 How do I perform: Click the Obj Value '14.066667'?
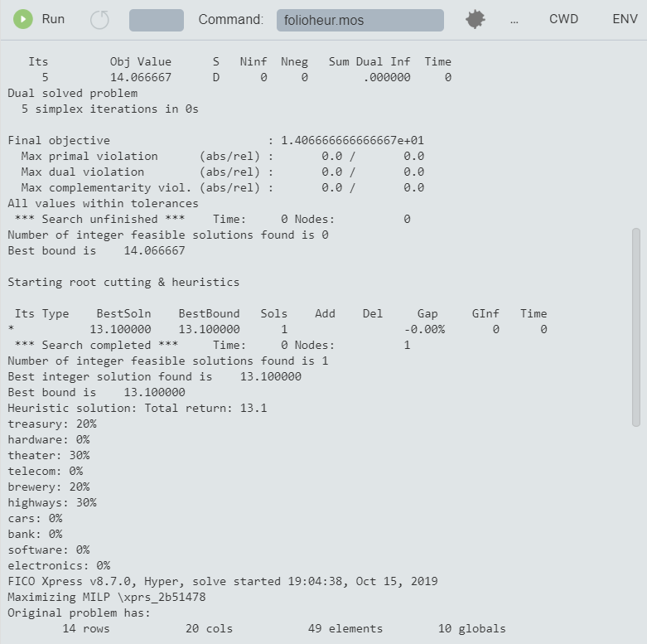point(141,78)
